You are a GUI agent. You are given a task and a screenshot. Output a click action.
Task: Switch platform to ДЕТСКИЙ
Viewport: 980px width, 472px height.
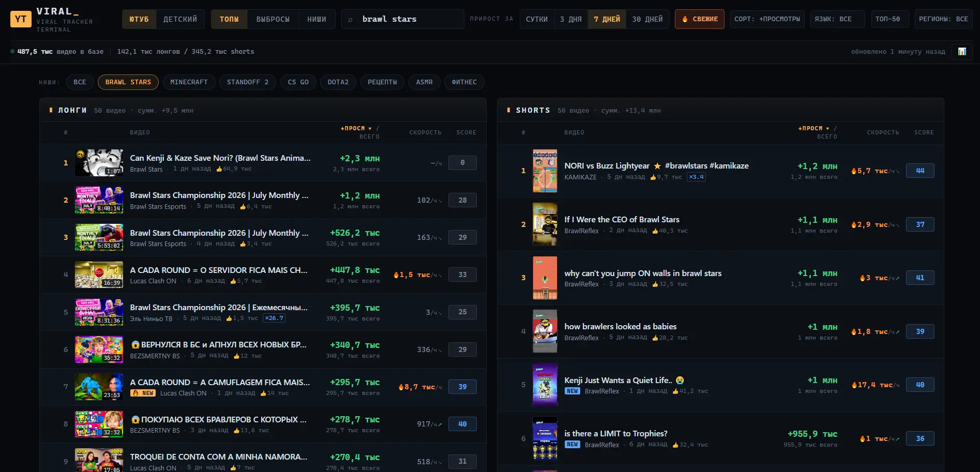pos(180,19)
